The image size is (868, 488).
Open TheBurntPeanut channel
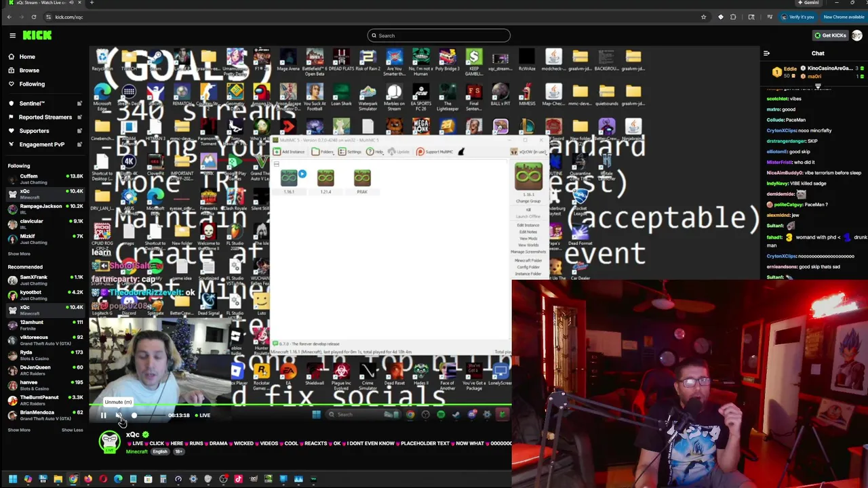tap(45, 400)
